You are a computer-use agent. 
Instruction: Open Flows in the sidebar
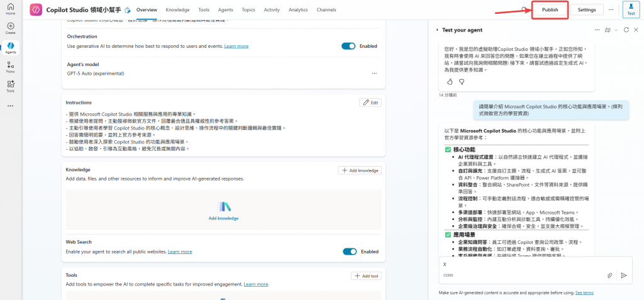(x=11, y=67)
